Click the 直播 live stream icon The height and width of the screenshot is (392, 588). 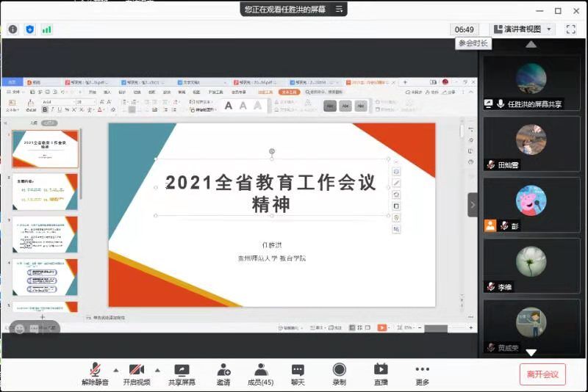pos(381,374)
